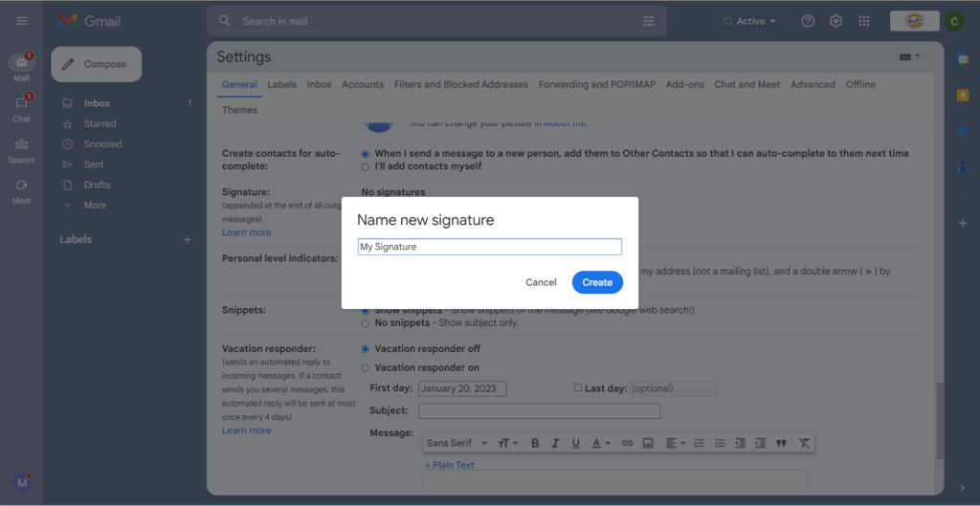Open the Google apps grid

(864, 21)
